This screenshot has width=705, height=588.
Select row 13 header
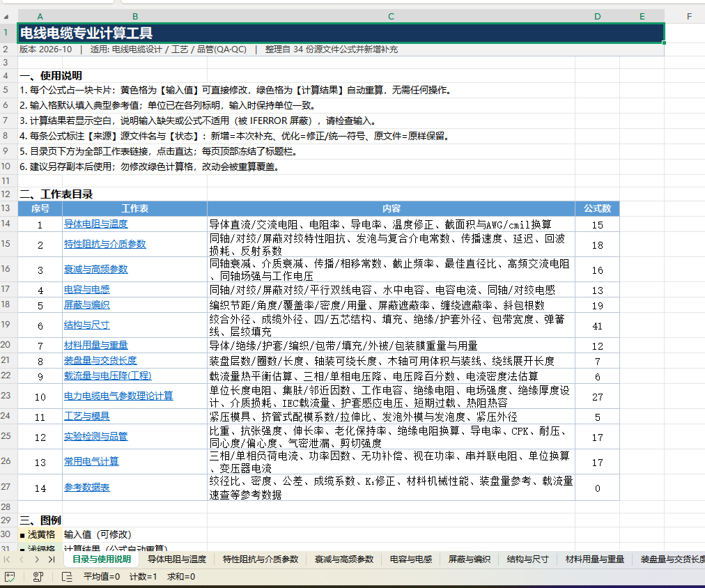6,208
